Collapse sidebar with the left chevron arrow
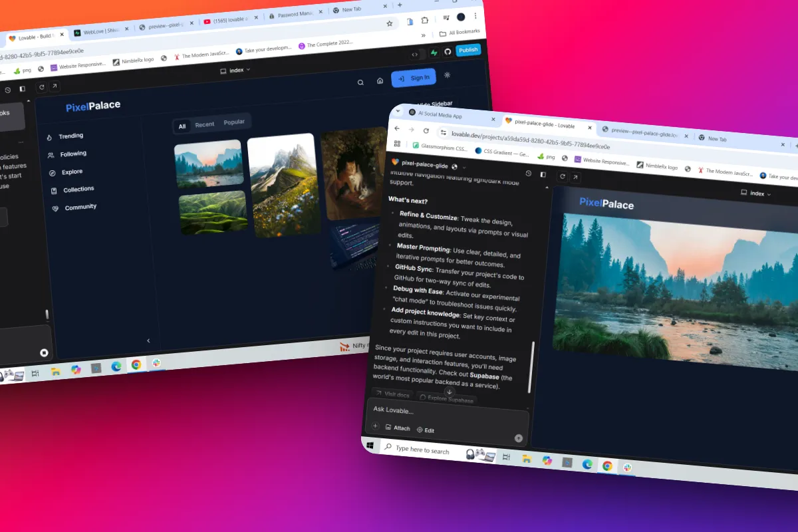Image resolution: width=798 pixels, height=532 pixels. [x=148, y=340]
